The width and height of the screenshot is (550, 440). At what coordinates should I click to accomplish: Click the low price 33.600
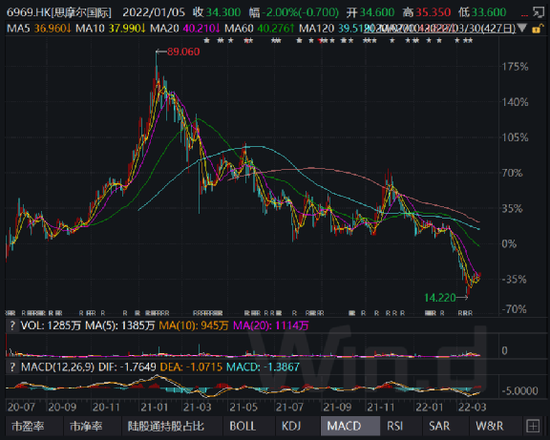(489, 13)
